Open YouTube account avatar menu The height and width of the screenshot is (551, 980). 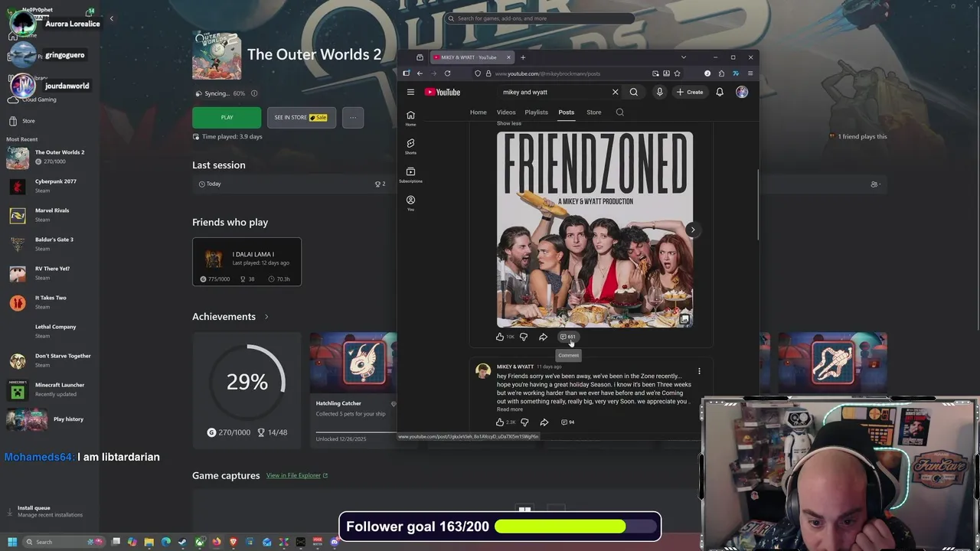tap(742, 92)
